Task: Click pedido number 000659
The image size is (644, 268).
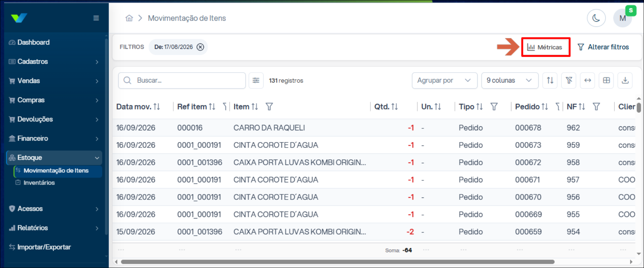Action: pos(529,232)
